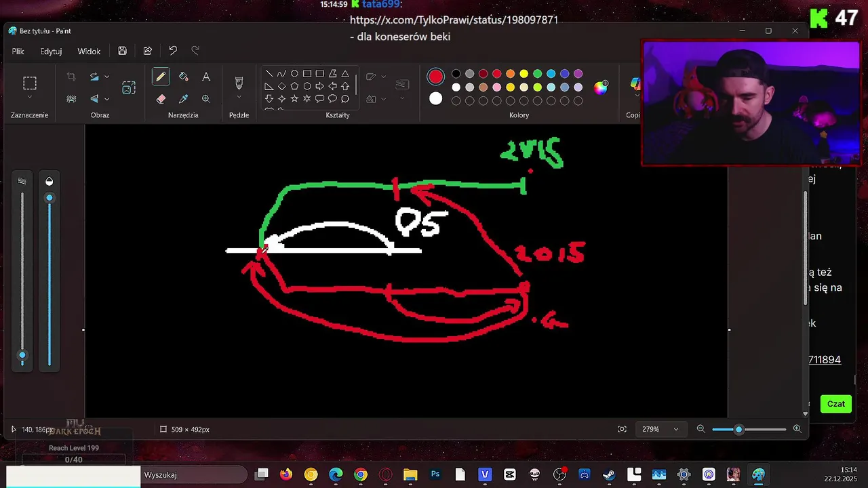Screen dimensions: 868x488
Task: Open the Edit colors wheel
Action: (601, 87)
